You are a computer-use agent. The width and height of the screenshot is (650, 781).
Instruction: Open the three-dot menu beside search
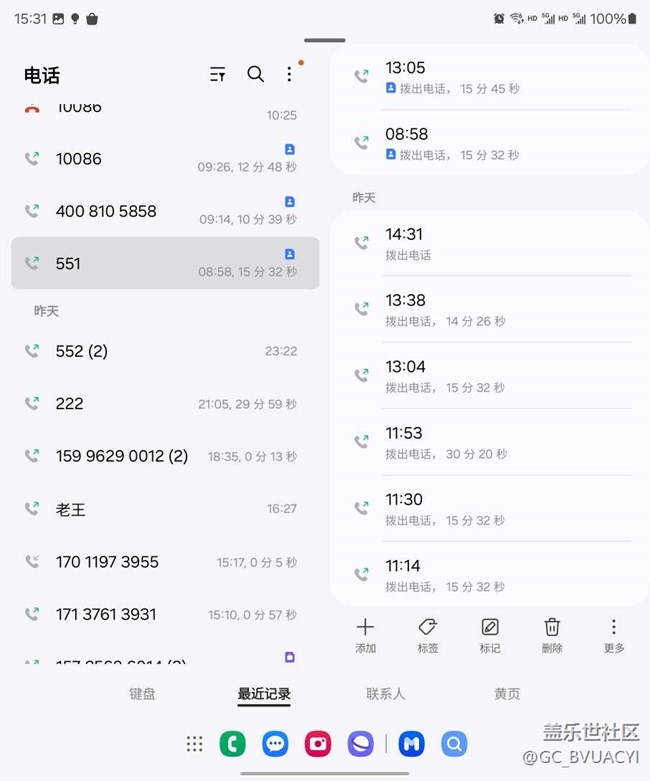pos(289,74)
